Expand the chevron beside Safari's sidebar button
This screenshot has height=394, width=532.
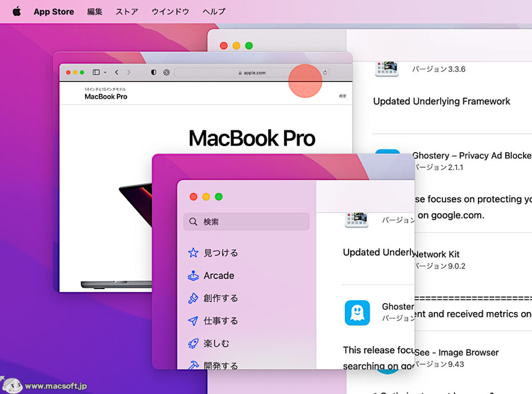coord(105,72)
